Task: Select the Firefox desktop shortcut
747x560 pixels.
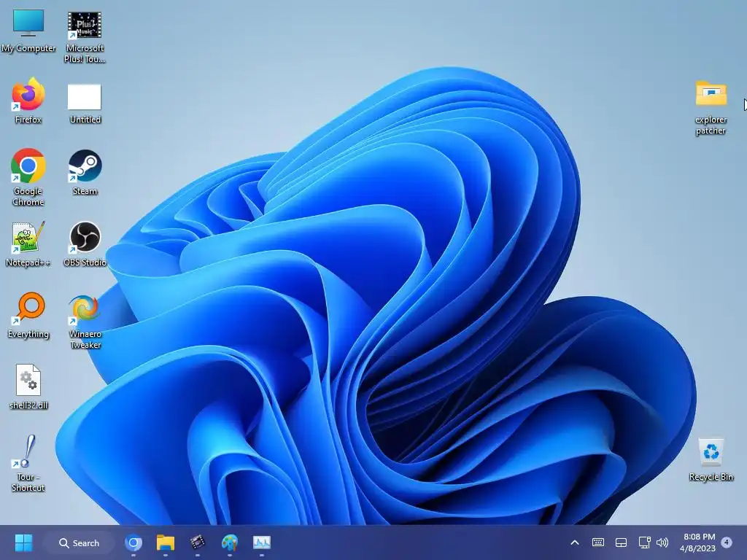Action: click(x=28, y=101)
